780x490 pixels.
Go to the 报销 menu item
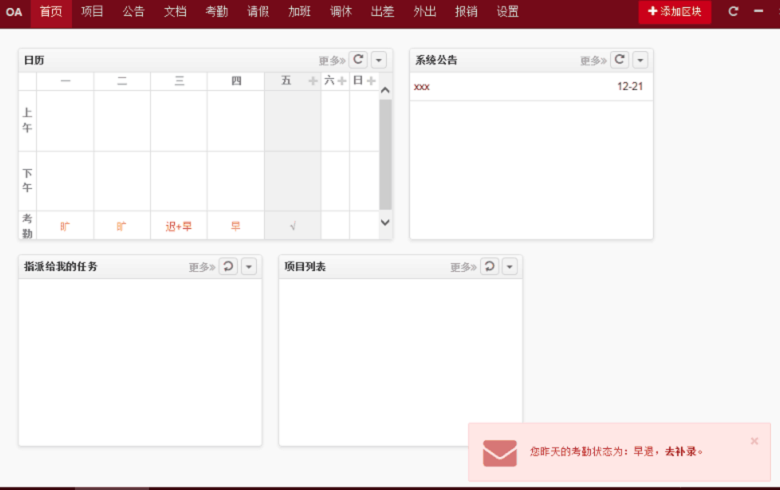click(466, 12)
